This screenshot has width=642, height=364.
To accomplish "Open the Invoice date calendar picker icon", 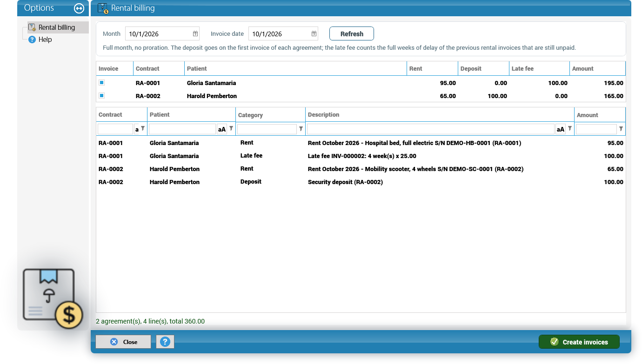I will tap(314, 34).
